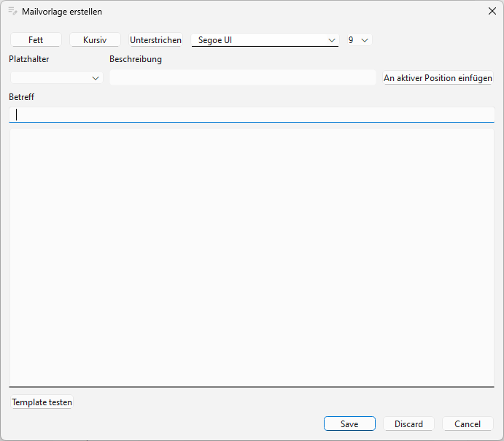Screen dimensions: 504x441
Task: Save the mail template
Action: pos(349,424)
